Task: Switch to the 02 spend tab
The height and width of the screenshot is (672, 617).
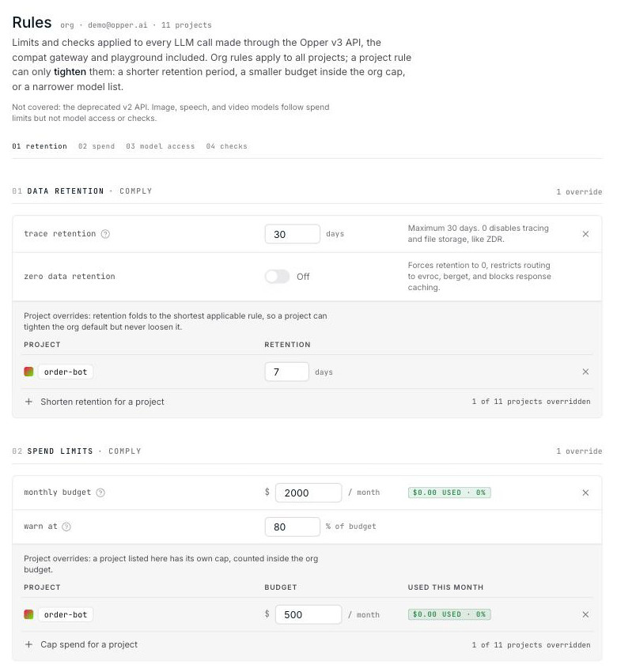Action: point(97,146)
